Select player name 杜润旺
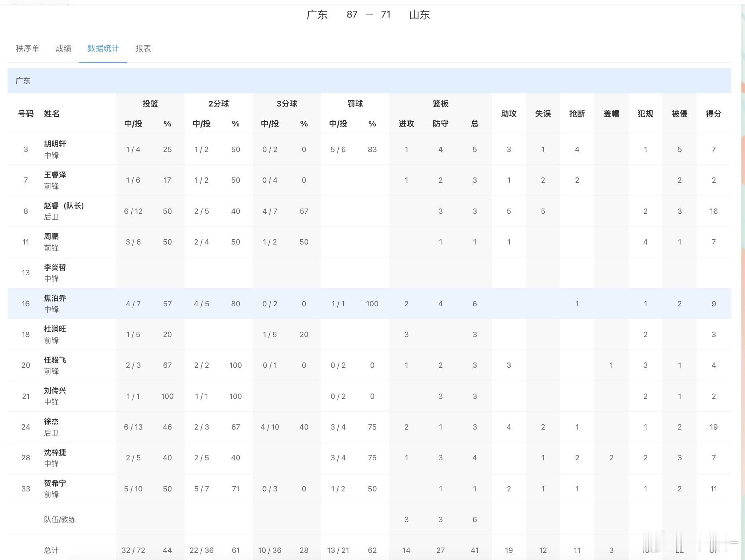This screenshot has height=560, width=745. coord(55,329)
